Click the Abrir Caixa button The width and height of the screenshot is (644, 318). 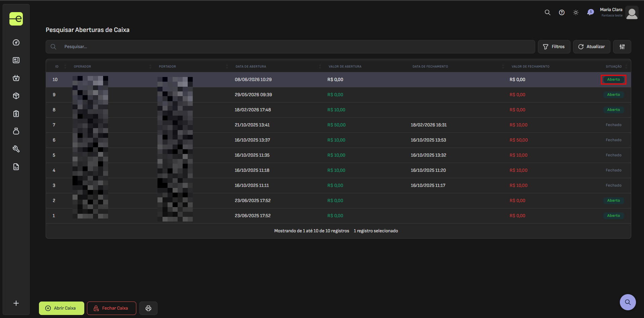(x=61, y=308)
